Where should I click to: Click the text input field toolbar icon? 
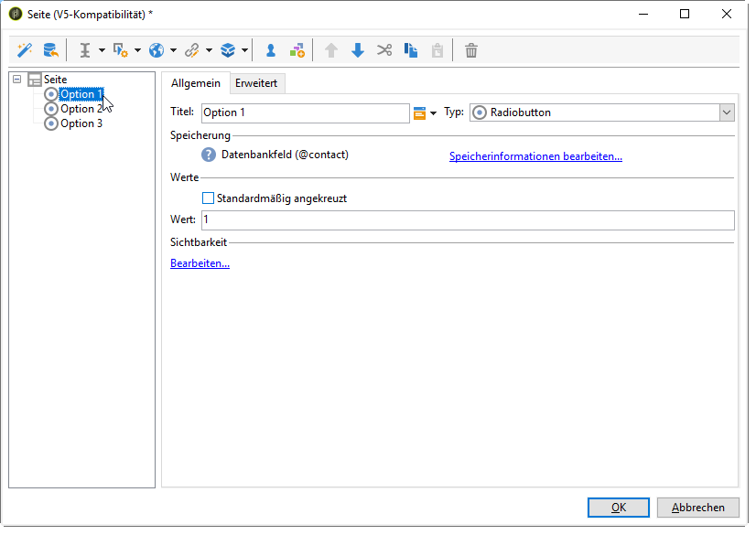[85, 50]
